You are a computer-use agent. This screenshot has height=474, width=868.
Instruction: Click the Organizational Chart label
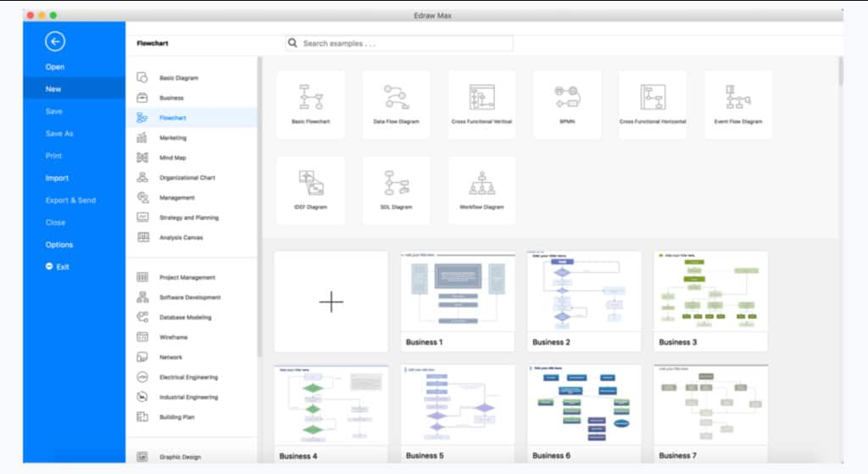(187, 177)
